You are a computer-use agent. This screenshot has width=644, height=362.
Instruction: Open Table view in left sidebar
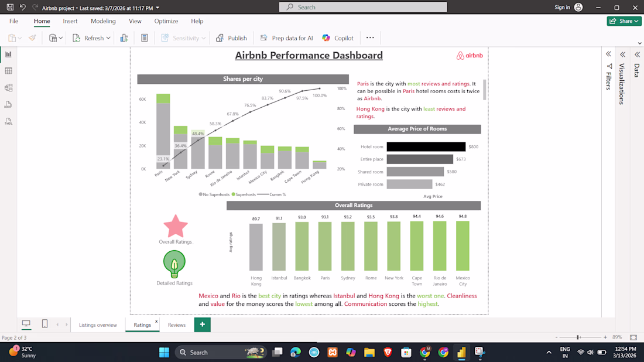coord(8,71)
